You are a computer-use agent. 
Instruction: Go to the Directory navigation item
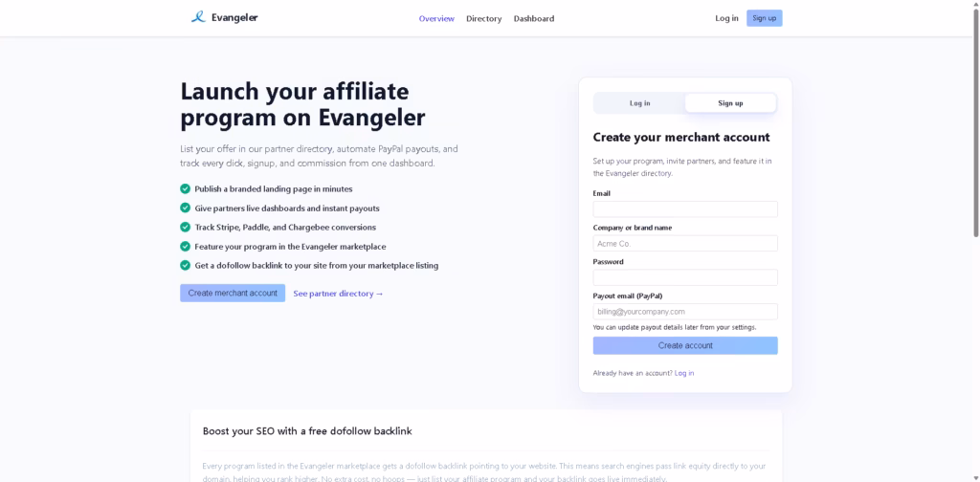pyautogui.click(x=483, y=19)
